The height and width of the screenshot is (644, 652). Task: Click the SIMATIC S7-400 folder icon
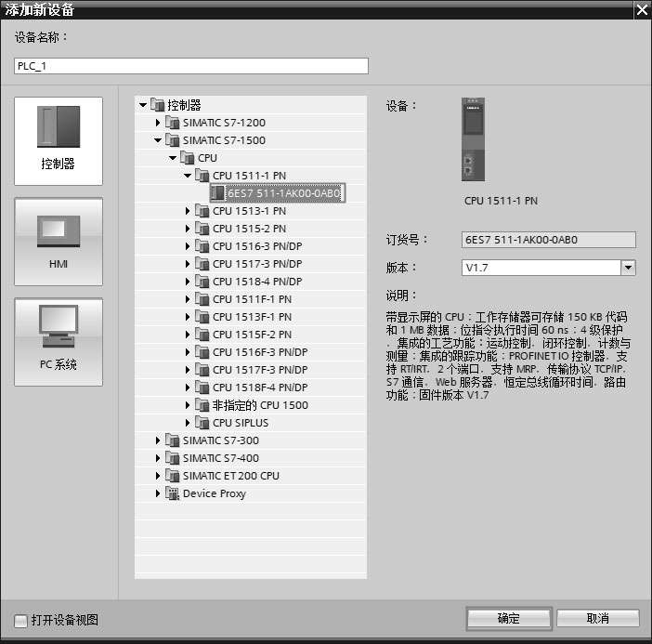[173, 458]
